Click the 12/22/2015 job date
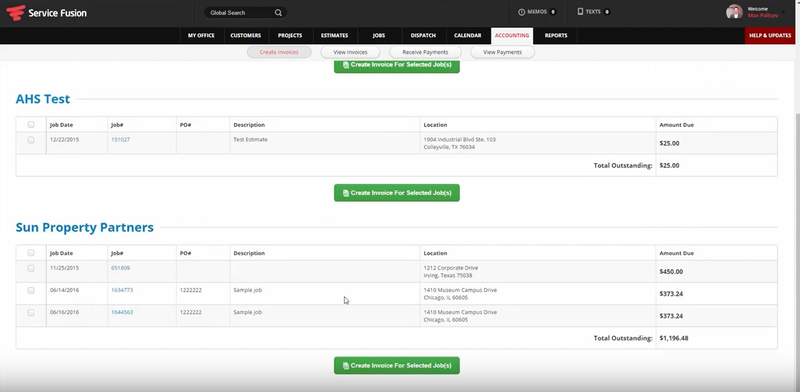The height and width of the screenshot is (392, 800). coord(64,139)
